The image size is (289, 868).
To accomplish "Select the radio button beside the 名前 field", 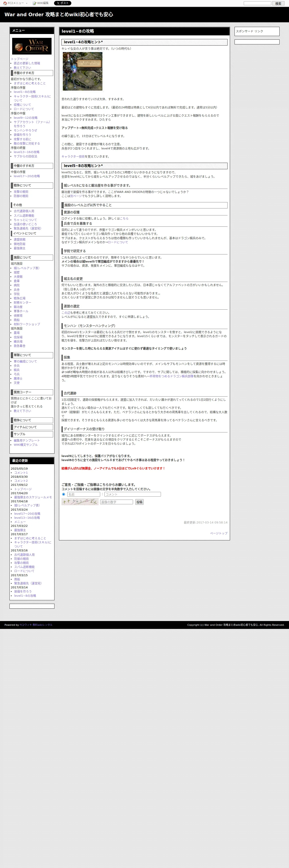I will (x=64, y=494).
